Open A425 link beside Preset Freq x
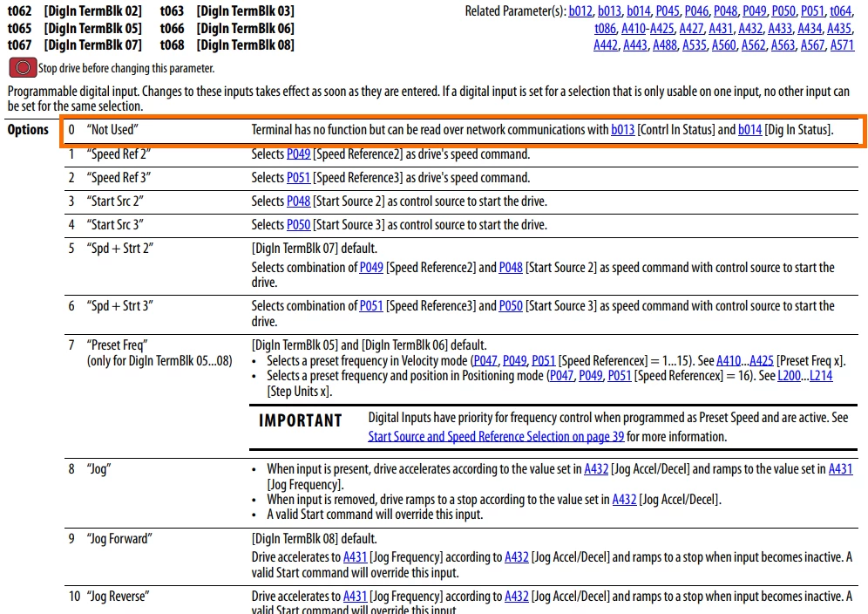Viewport: 868px width, 614px height. pos(762,361)
